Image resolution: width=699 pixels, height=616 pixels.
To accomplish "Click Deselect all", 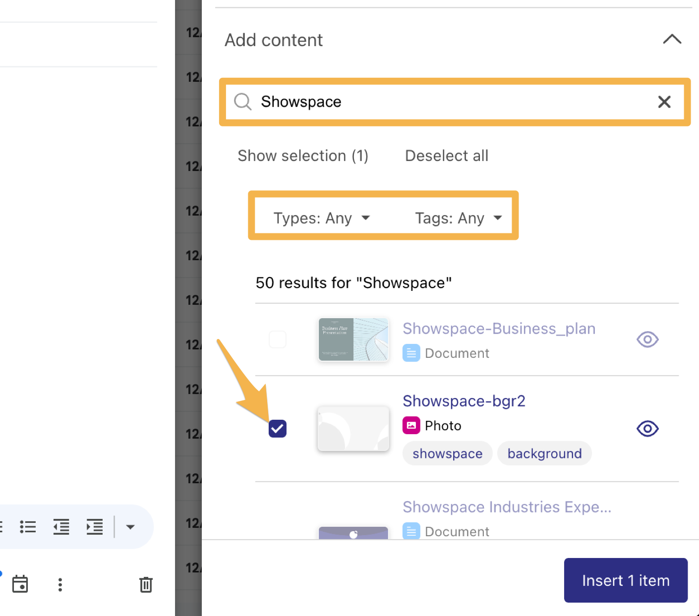I will tap(446, 156).
